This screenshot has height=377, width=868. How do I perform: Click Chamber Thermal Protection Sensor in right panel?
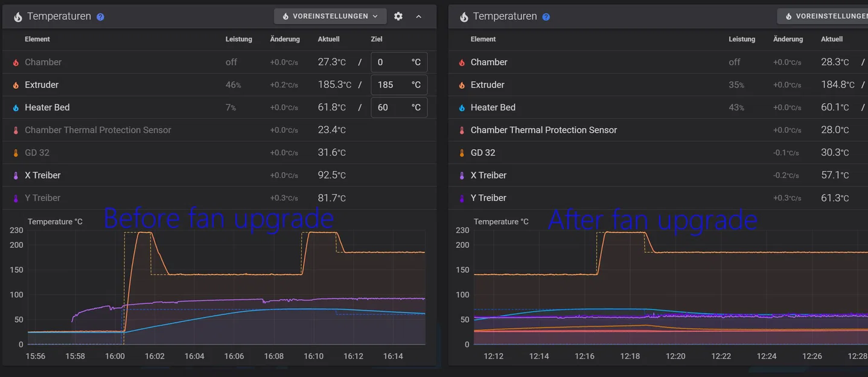(543, 130)
